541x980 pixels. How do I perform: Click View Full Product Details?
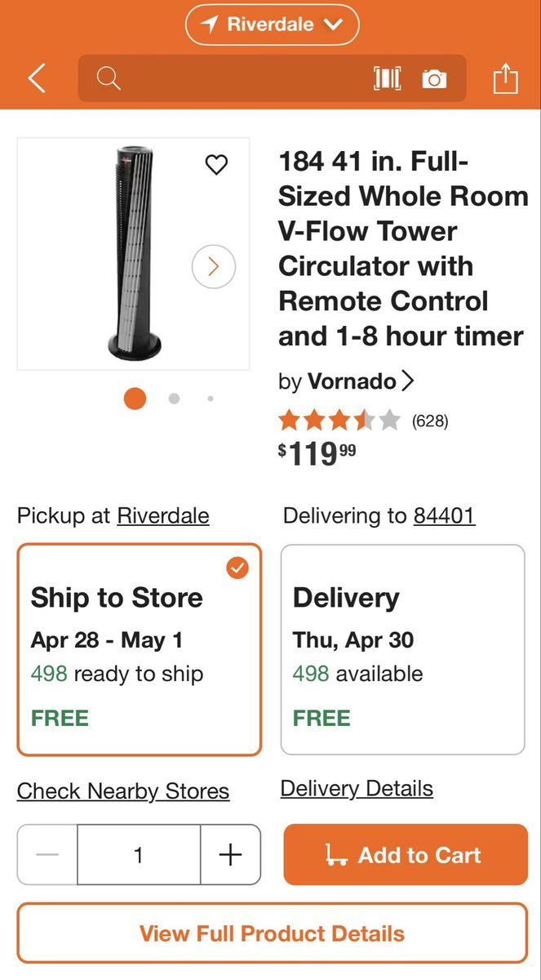[272, 933]
